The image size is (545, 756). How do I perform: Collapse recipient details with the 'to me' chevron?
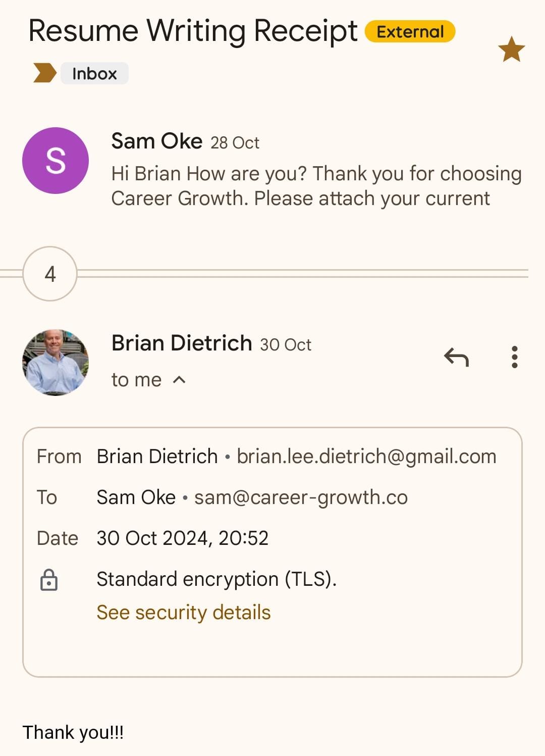pyautogui.click(x=179, y=380)
